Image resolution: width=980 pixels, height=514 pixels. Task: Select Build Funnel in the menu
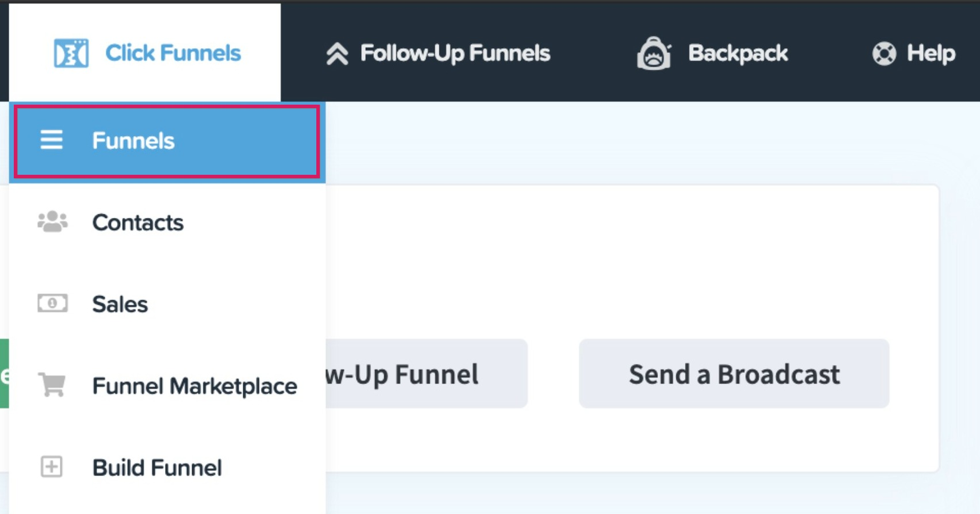click(x=156, y=467)
